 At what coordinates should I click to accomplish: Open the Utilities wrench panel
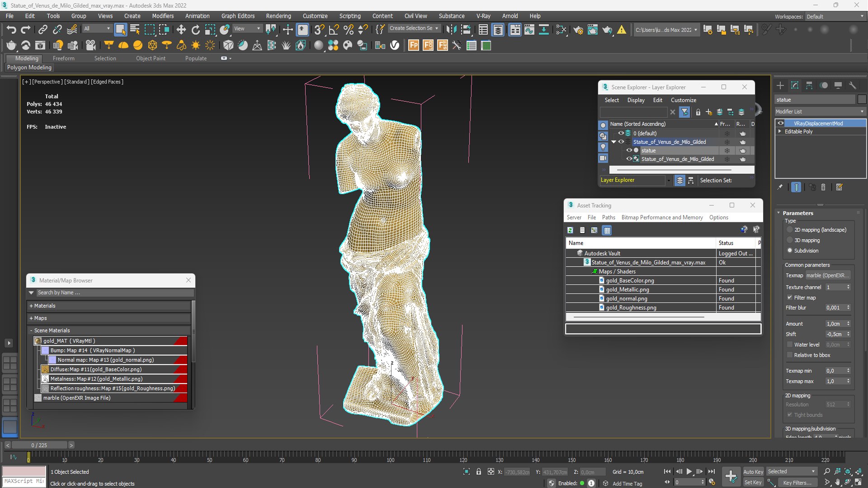pyautogui.click(x=853, y=85)
